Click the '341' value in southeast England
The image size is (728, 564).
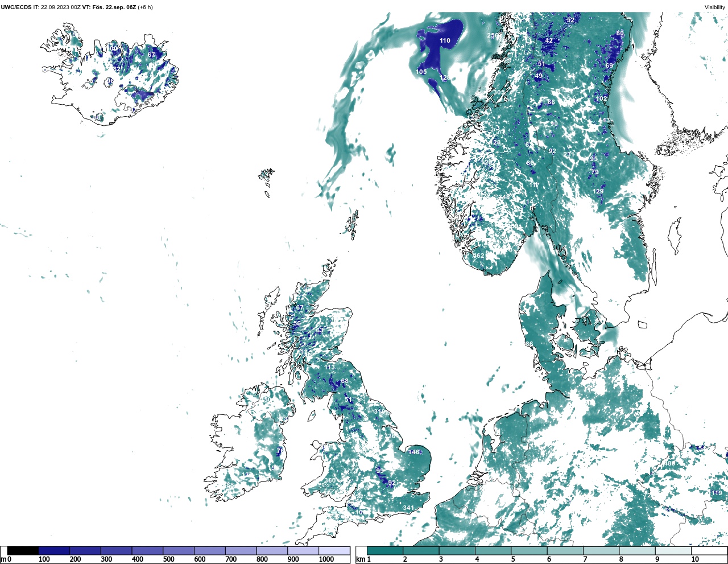coord(408,508)
